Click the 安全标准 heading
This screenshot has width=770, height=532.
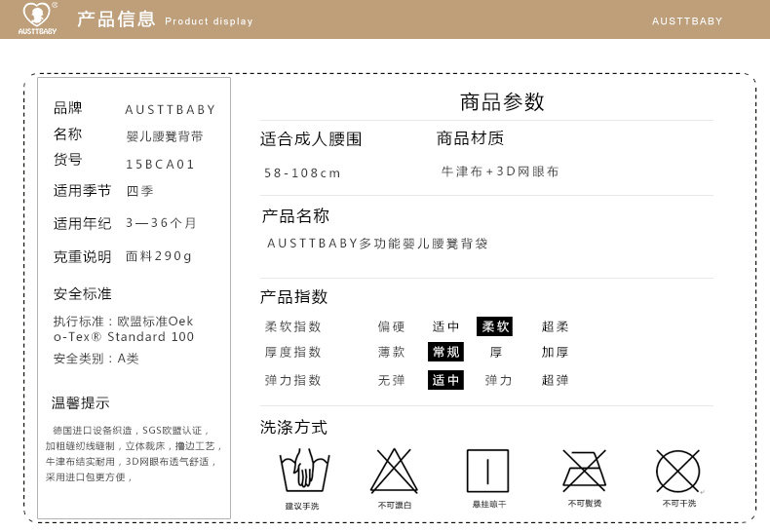83,294
